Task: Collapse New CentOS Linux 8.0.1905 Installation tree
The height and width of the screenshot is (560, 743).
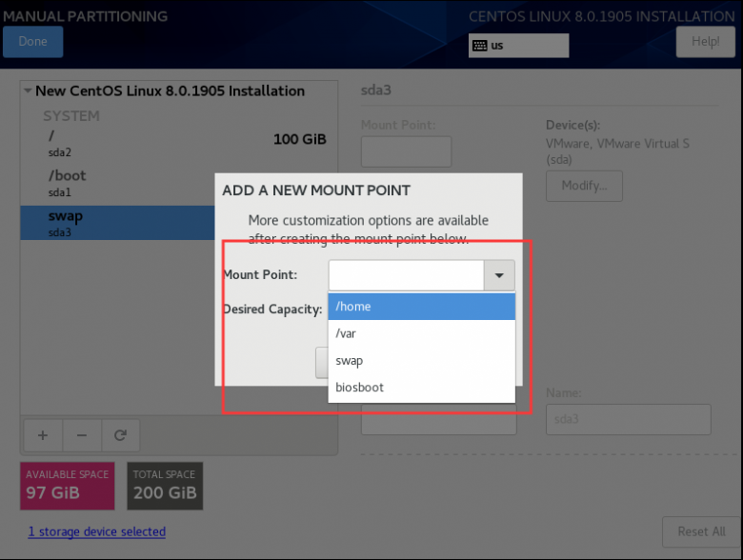Action: click(28, 90)
